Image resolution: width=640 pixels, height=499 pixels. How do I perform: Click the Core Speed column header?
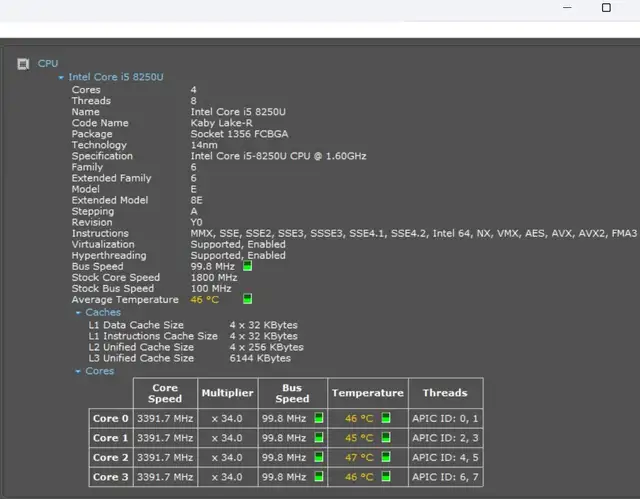point(165,393)
